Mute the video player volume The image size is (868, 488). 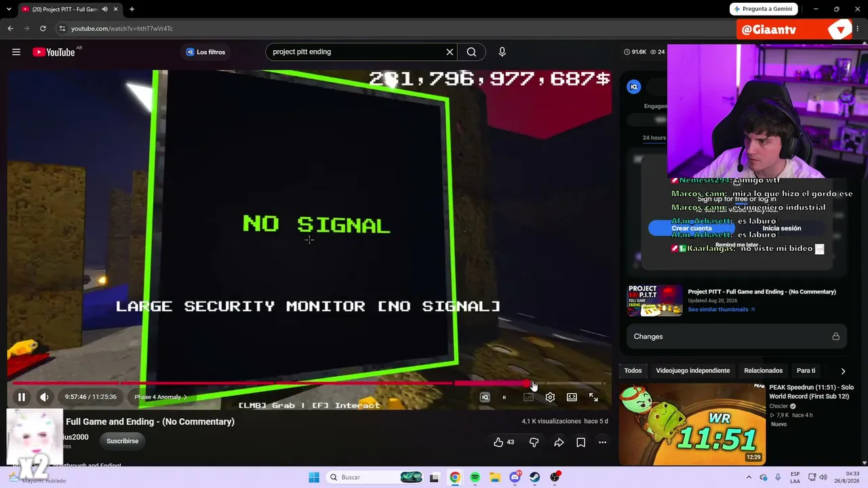coord(45,397)
